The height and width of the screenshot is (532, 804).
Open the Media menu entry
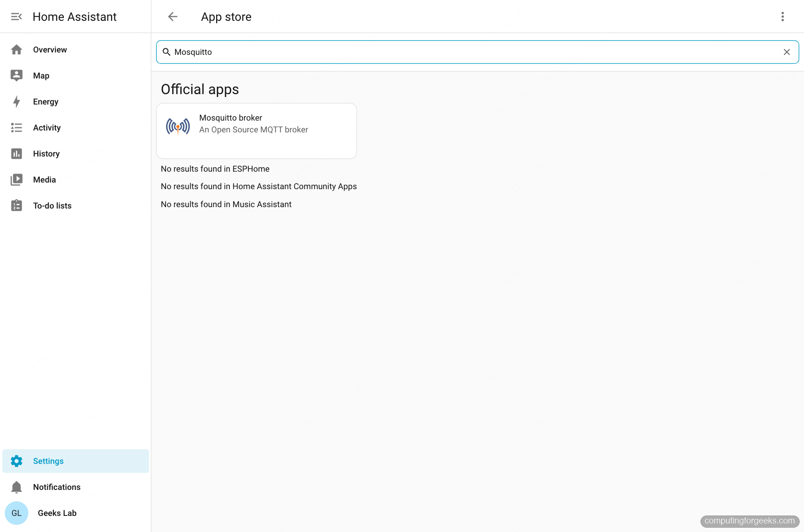click(76, 180)
